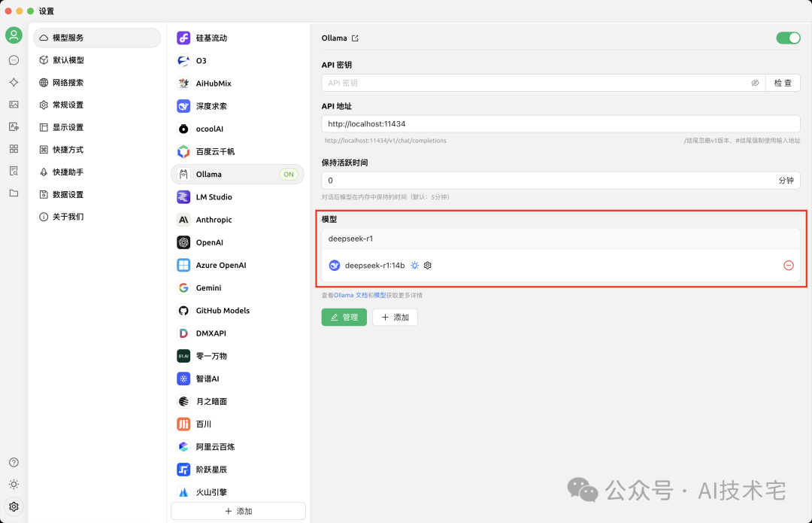Select the O3 provider
The width and height of the screenshot is (812, 523).
click(238, 61)
